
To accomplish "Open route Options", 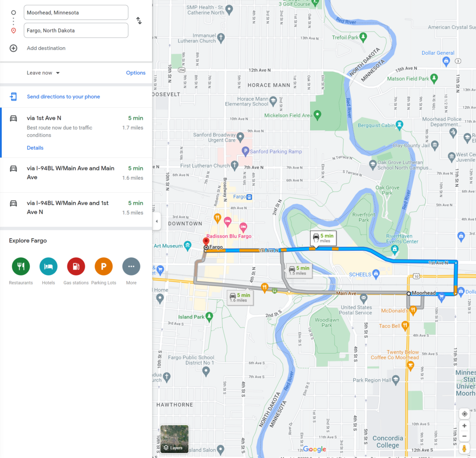I will pyautogui.click(x=136, y=73).
